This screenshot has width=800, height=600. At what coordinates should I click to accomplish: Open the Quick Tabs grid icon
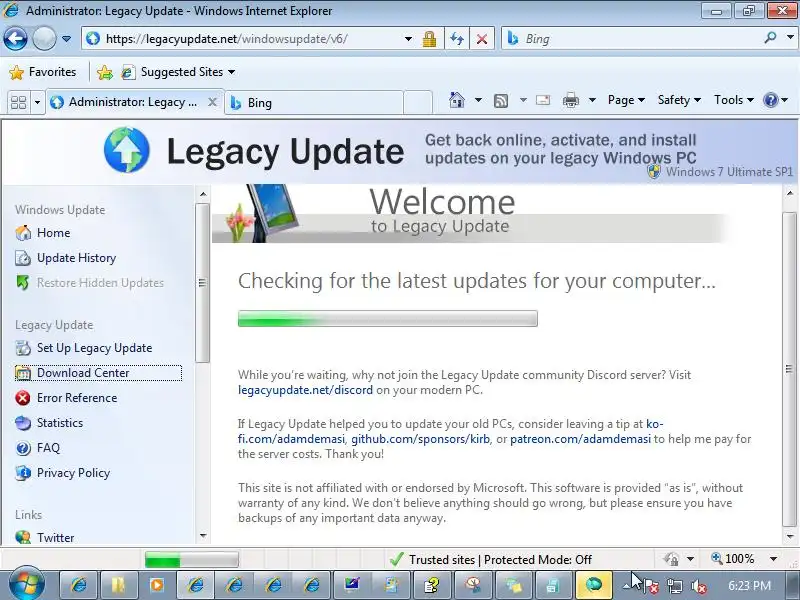[x=18, y=103]
